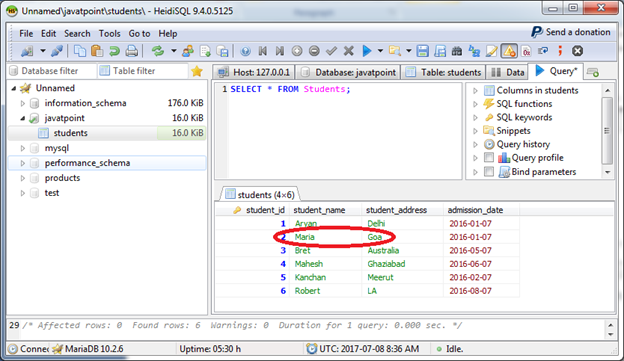
Task: Add a new query tab icon
Action: [593, 72]
